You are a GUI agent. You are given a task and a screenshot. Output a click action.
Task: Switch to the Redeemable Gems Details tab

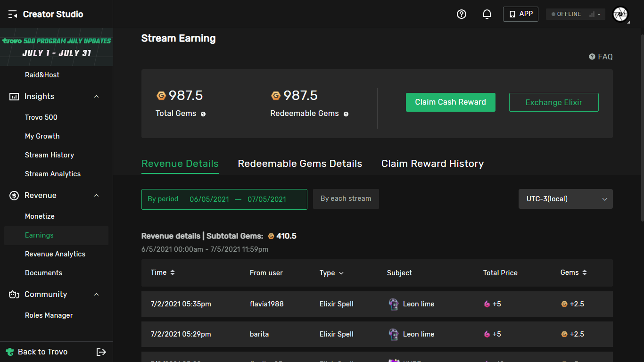(300, 164)
